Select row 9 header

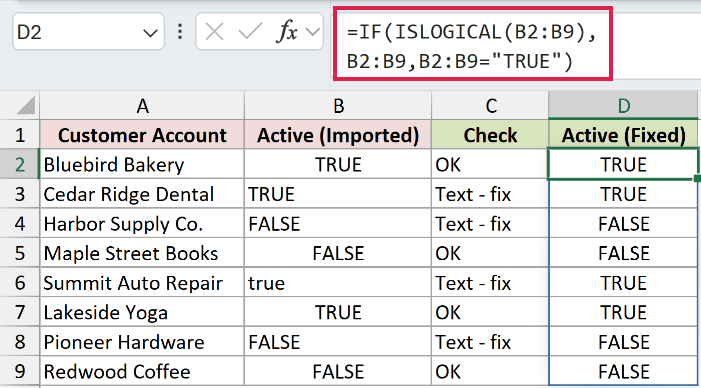(x=20, y=371)
